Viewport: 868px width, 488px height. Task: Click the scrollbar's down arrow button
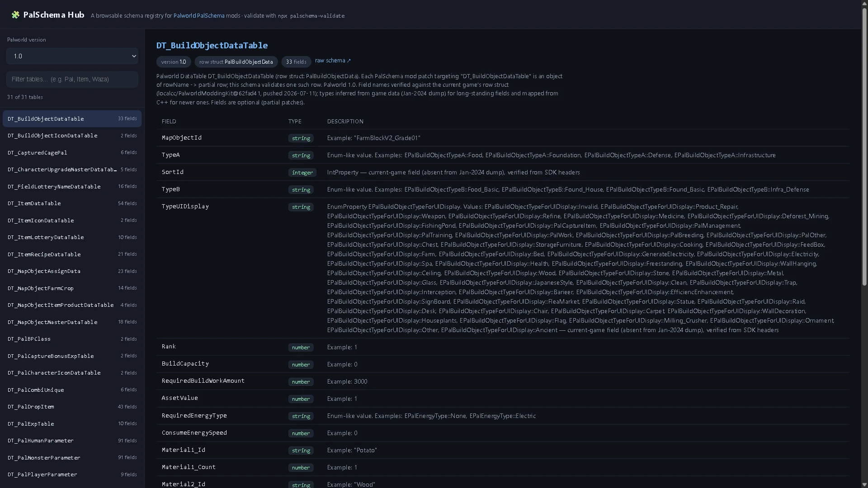point(864,484)
